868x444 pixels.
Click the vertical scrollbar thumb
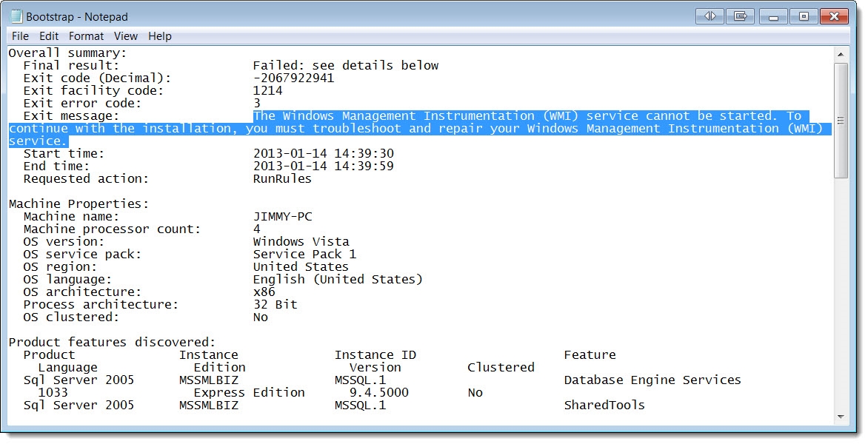pyautogui.click(x=841, y=120)
